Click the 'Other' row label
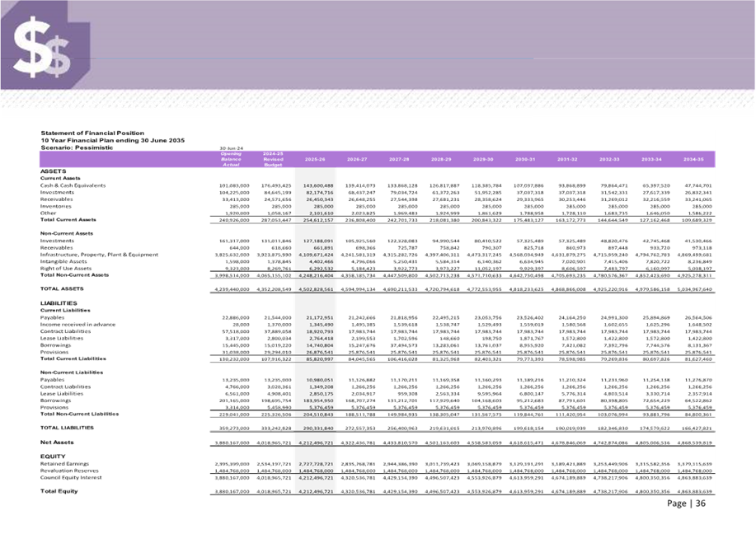The width and height of the screenshot is (756, 534). 48,213
